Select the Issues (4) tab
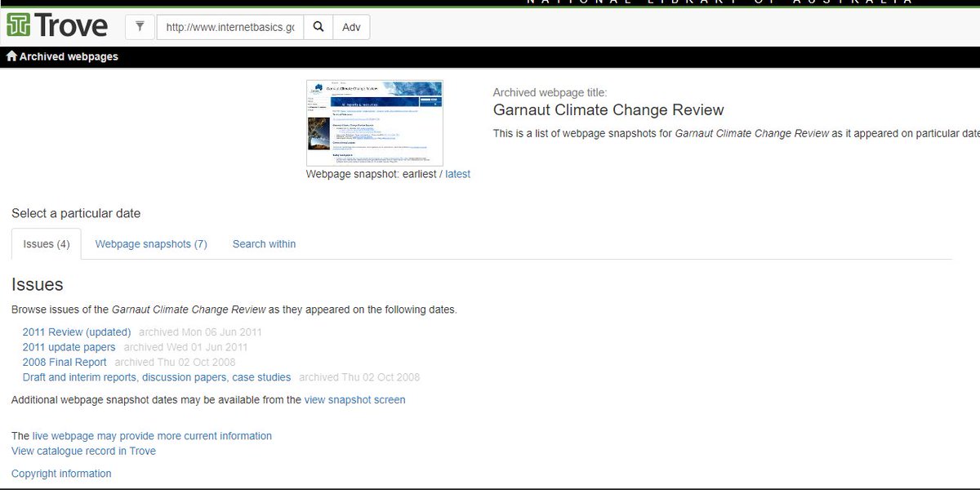 point(47,244)
